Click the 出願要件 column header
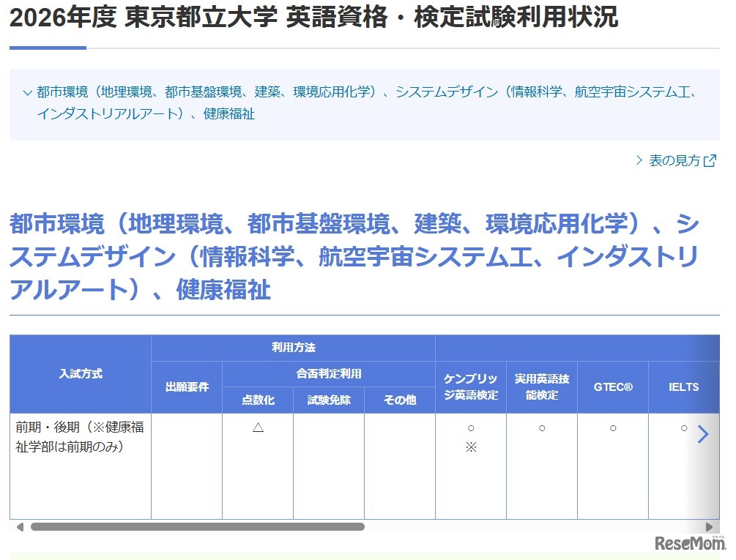736x560 pixels. coord(186,387)
